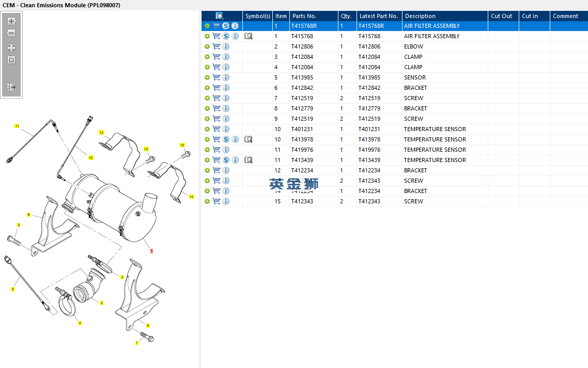Sort by Item column header
Screen dimensions: 588x368
281,15
